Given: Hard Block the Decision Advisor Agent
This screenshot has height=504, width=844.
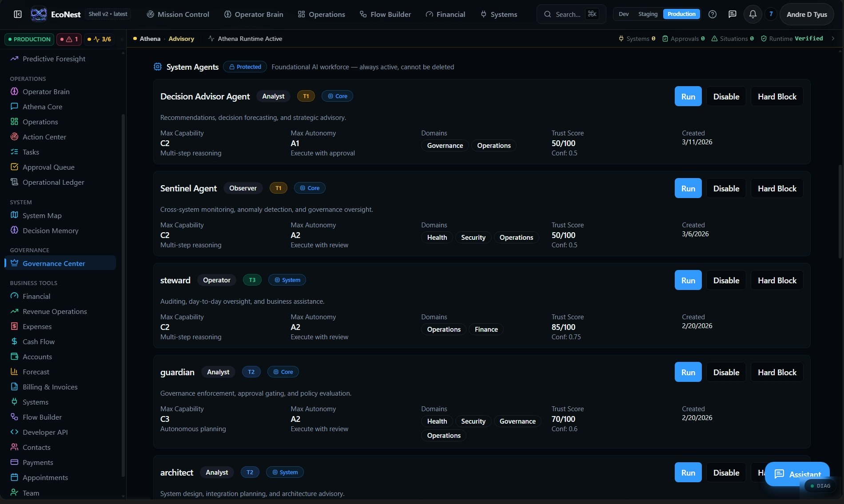Looking at the screenshot, I should coord(777,96).
